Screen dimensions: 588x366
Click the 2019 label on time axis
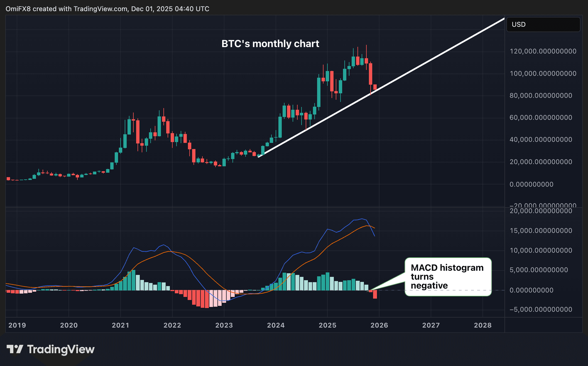pyautogui.click(x=17, y=325)
